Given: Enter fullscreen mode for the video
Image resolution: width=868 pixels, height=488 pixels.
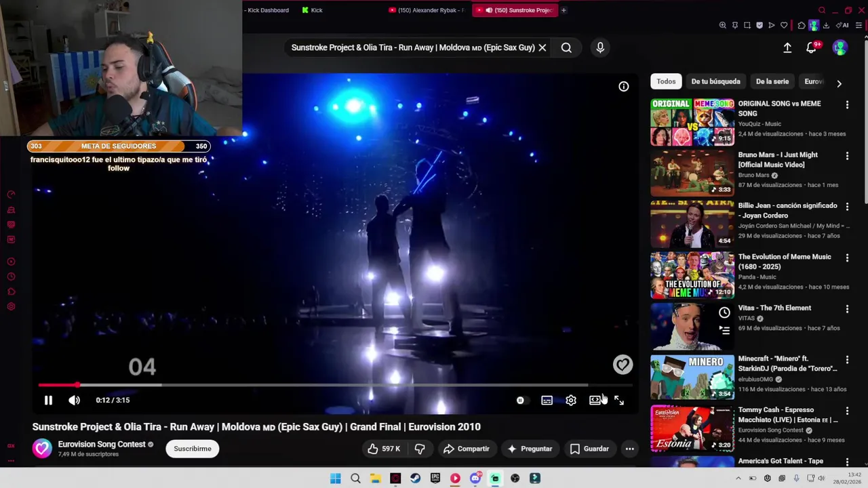Looking at the screenshot, I should 619,400.
